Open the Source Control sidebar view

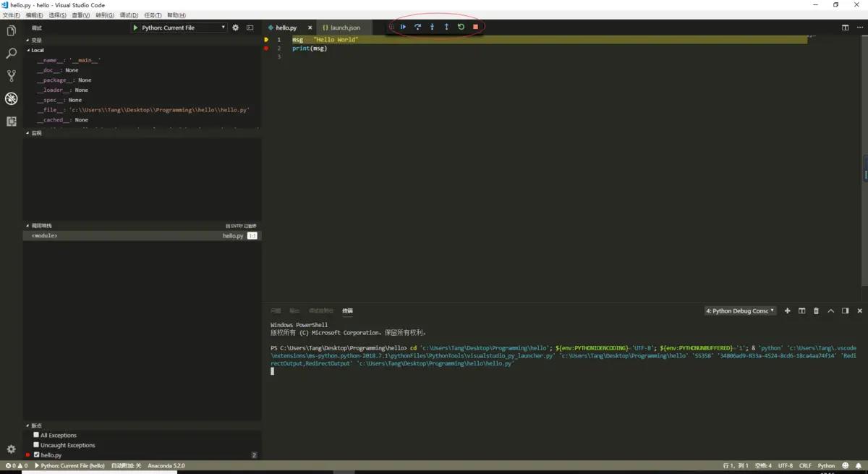11,76
